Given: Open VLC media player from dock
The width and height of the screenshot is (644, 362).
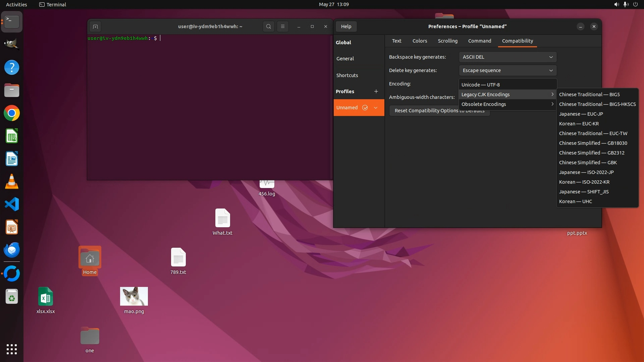Looking at the screenshot, I should point(12,182).
